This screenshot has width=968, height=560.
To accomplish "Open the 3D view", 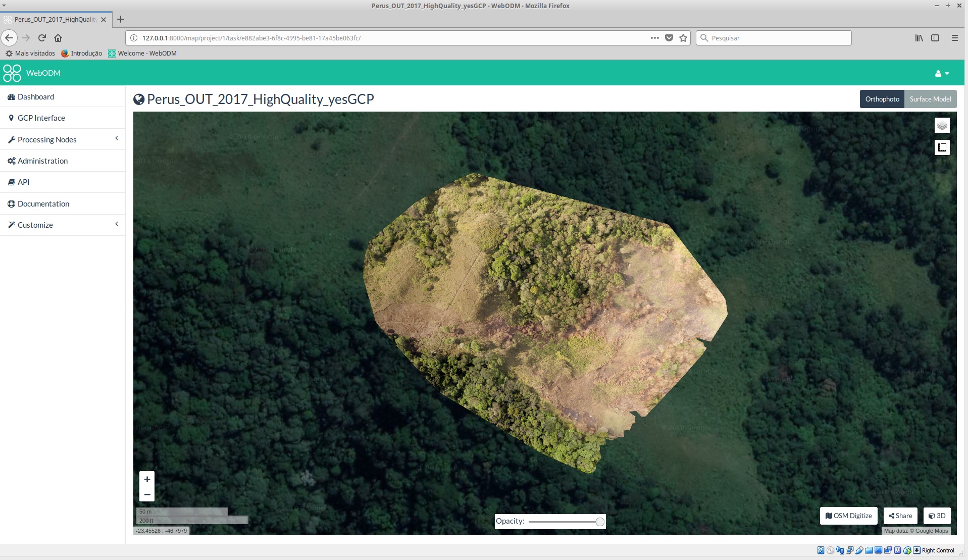I will [937, 516].
